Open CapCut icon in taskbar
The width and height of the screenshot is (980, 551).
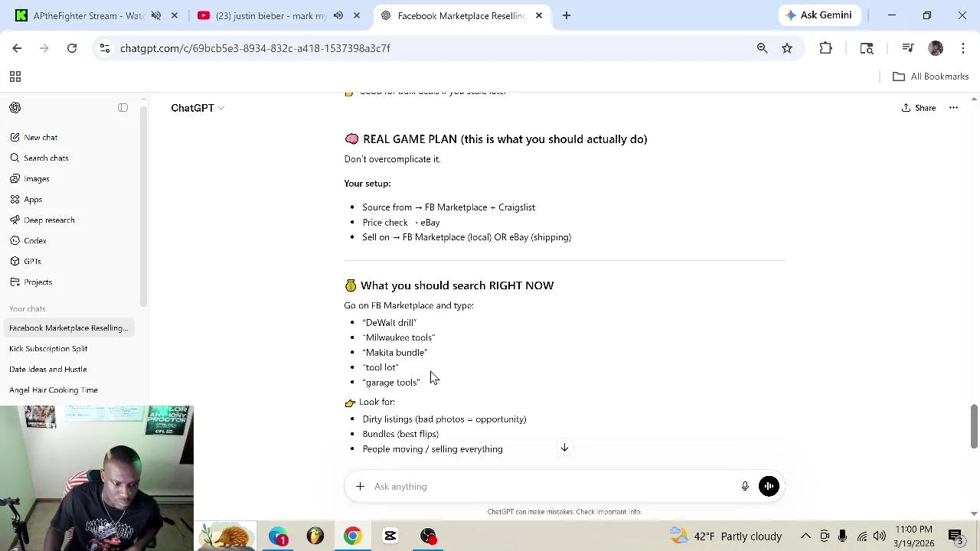pos(390,536)
